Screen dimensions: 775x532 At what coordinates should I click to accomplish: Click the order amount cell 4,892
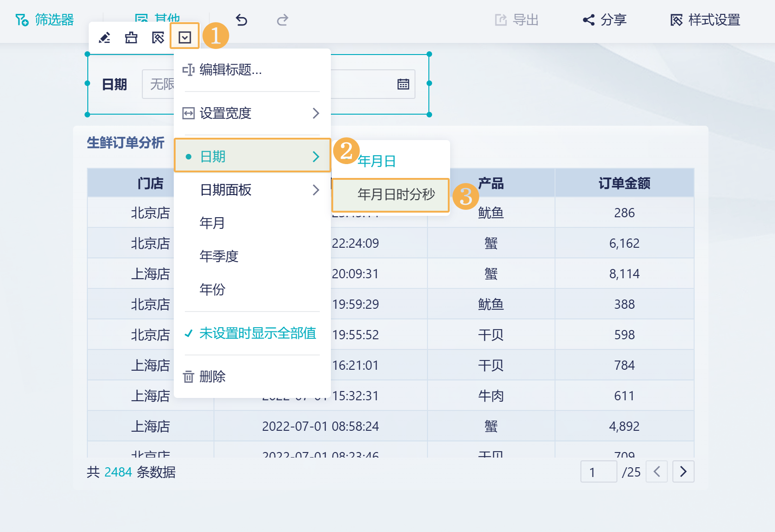click(624, 427)
